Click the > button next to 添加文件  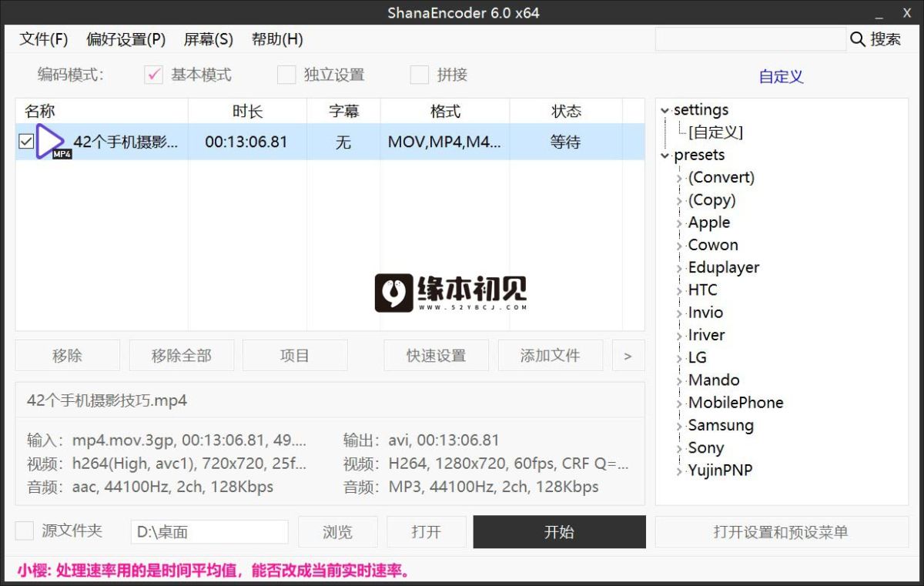click(x=628, y=356)
